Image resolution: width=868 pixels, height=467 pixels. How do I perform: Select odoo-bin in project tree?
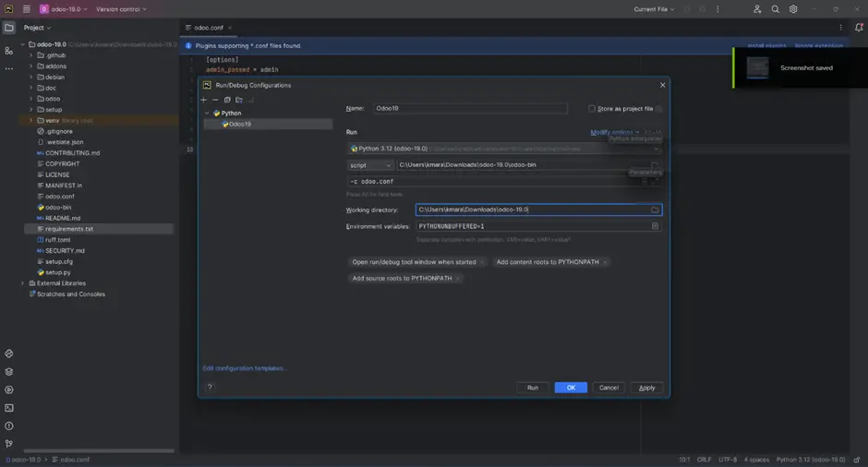58,207
